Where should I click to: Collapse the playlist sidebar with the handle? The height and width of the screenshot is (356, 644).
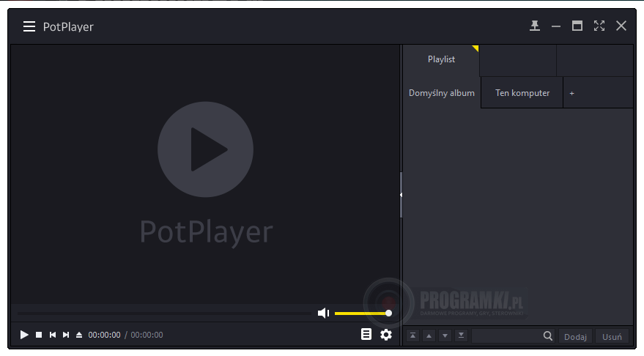point(401,195)
